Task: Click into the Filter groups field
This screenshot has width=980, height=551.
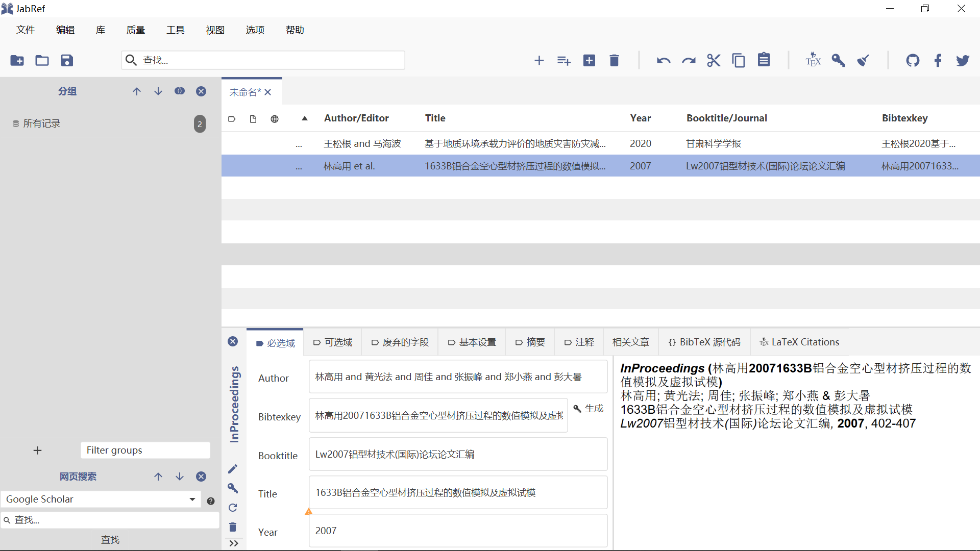Action: [145, 450]
